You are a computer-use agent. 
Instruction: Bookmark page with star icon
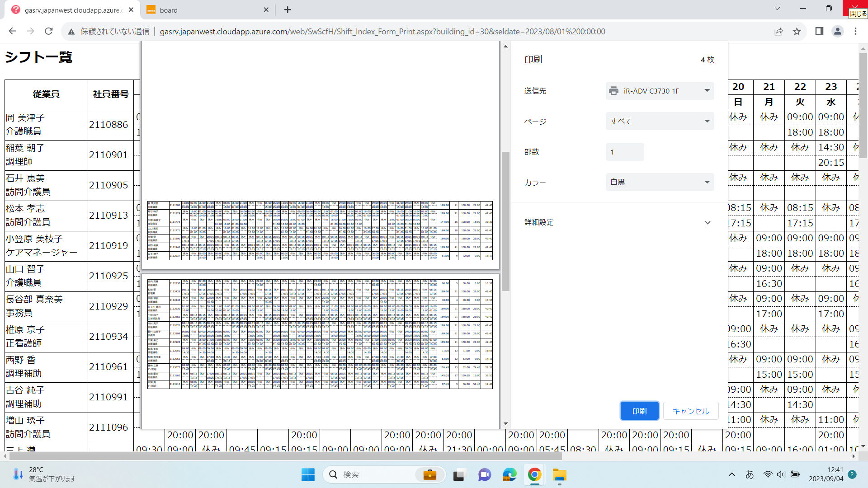coord(797,31)
